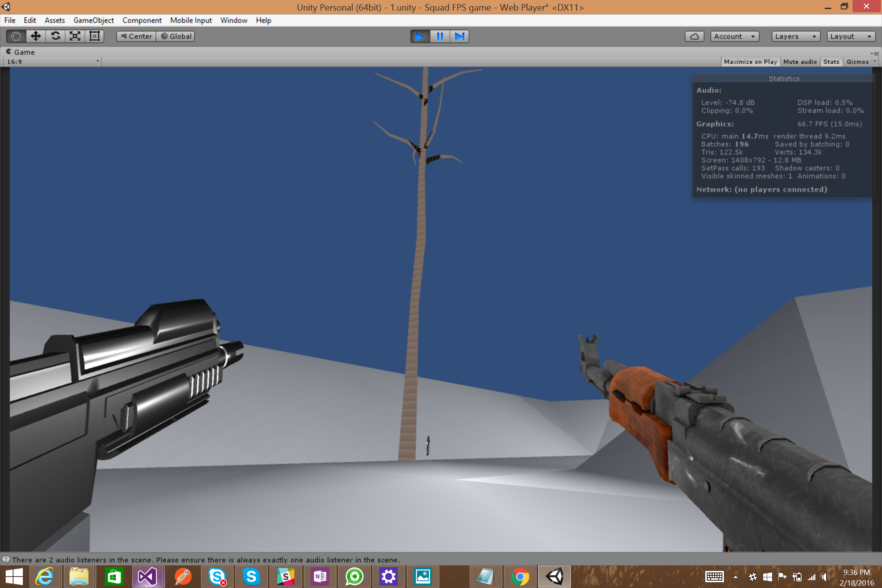Open Action Center flag icon
The height and width of the screenshot is (588, 882).
point(782,577)
